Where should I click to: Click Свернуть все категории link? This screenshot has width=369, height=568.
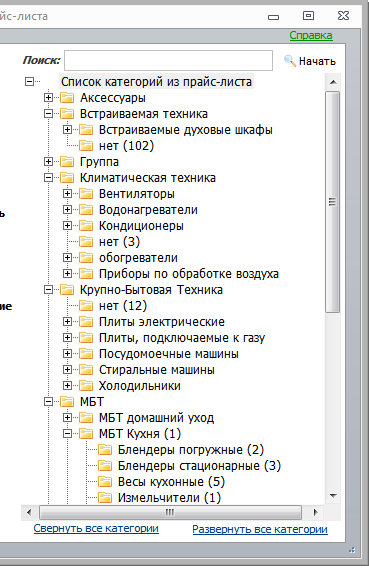pyautogui.click(x=96, y=529)
